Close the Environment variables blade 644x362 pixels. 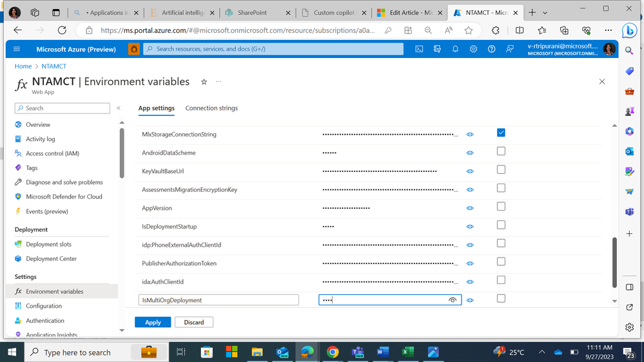[601, 82]
